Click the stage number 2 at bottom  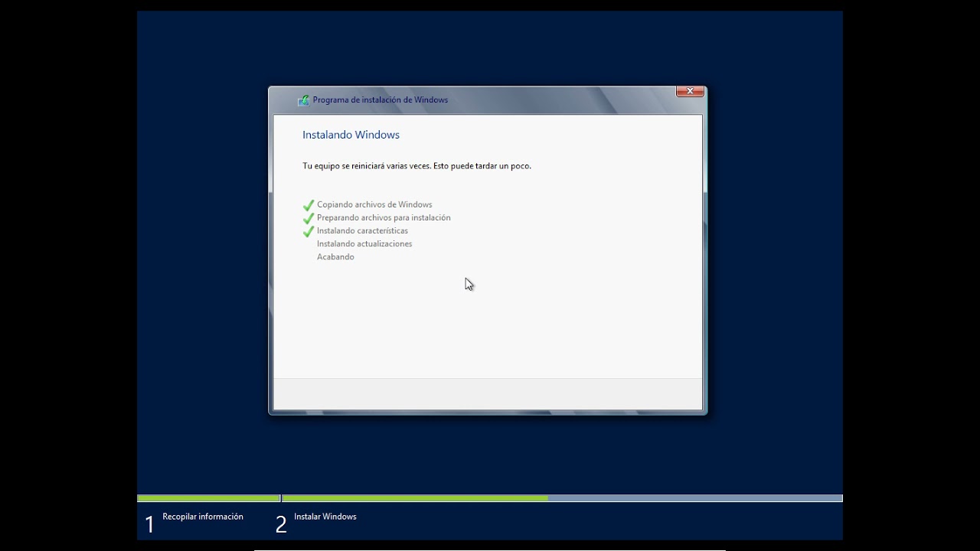tap(281, 524)
